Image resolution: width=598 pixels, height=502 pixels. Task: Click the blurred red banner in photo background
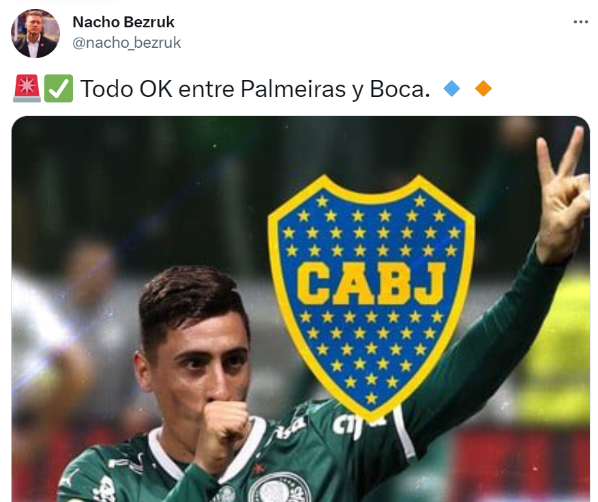[522, 463]
